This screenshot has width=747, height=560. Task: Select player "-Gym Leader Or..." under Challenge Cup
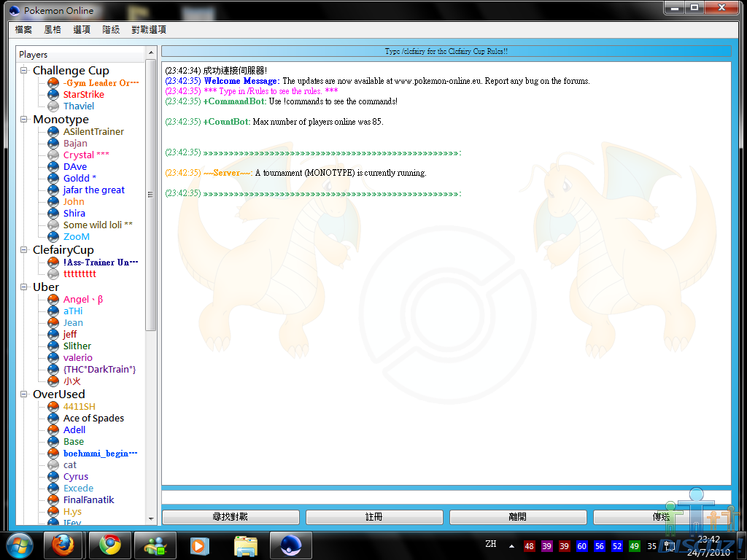pyautogui.click(x=101, y=83)
